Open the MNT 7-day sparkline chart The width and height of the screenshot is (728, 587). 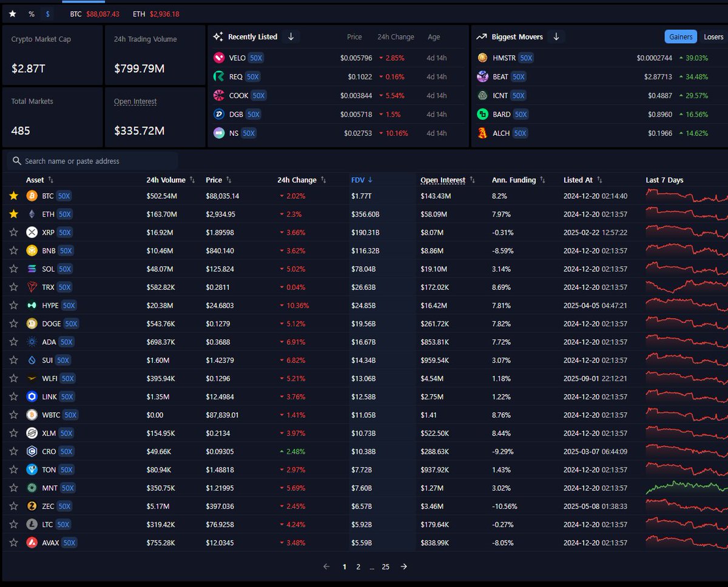point(687,488)
